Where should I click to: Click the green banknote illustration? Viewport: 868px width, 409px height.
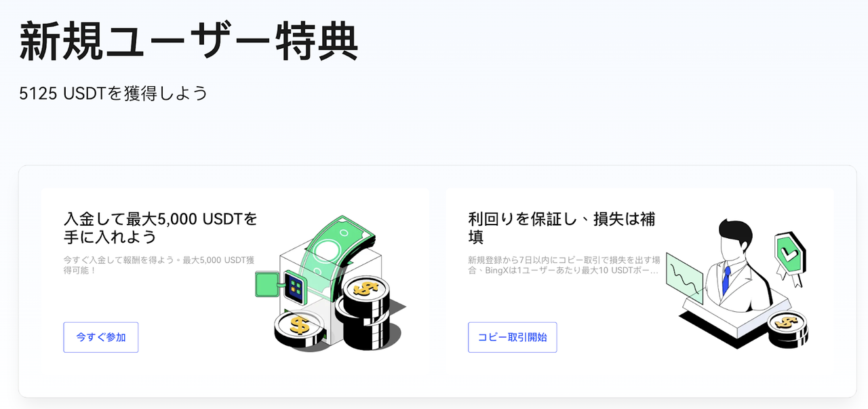337,252
